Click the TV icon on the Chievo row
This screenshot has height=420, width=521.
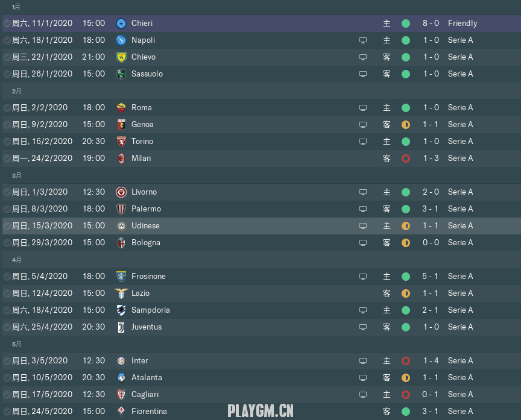point(363,57)
